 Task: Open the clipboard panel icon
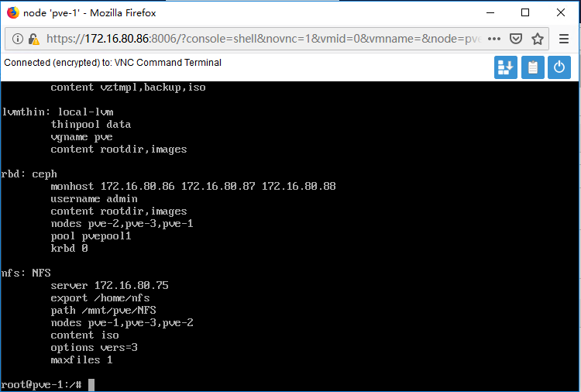click(x=532, y=67)
